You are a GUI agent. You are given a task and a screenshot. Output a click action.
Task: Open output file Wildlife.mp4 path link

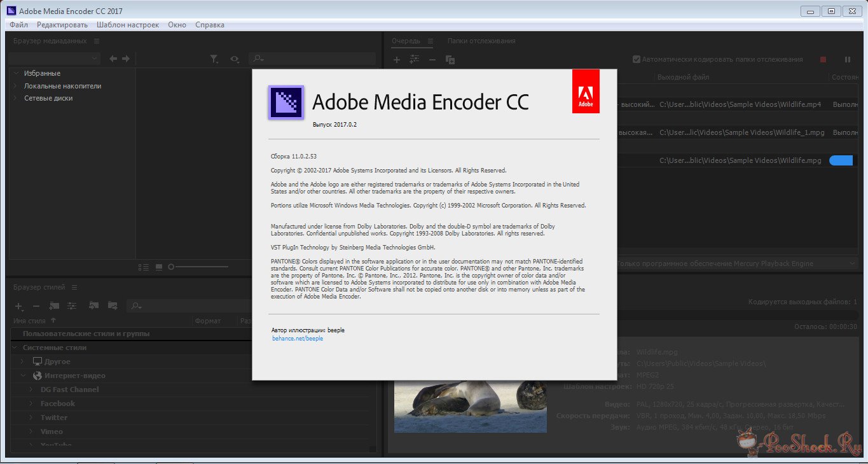pyautogui.click(x=740, y=104)
